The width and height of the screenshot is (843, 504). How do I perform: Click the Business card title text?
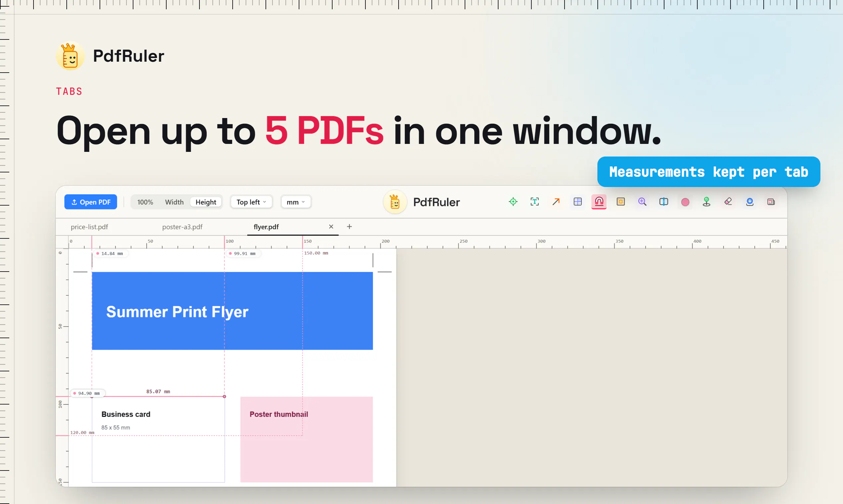click(x=126, y=414)
